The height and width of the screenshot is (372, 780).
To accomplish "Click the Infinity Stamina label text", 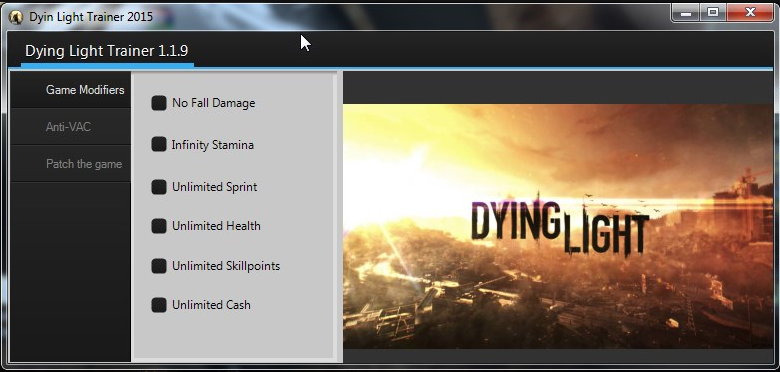I will coord(212,145).
